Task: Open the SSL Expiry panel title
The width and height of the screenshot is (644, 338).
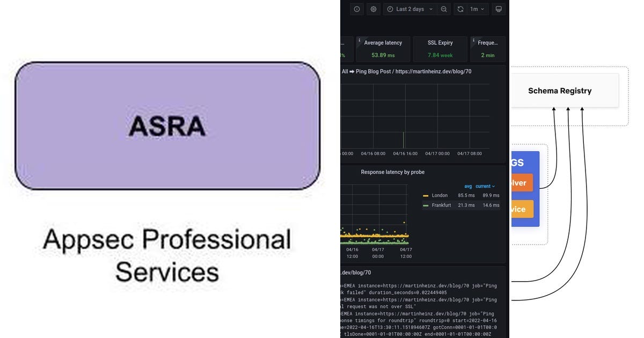Action: (440, 43)
